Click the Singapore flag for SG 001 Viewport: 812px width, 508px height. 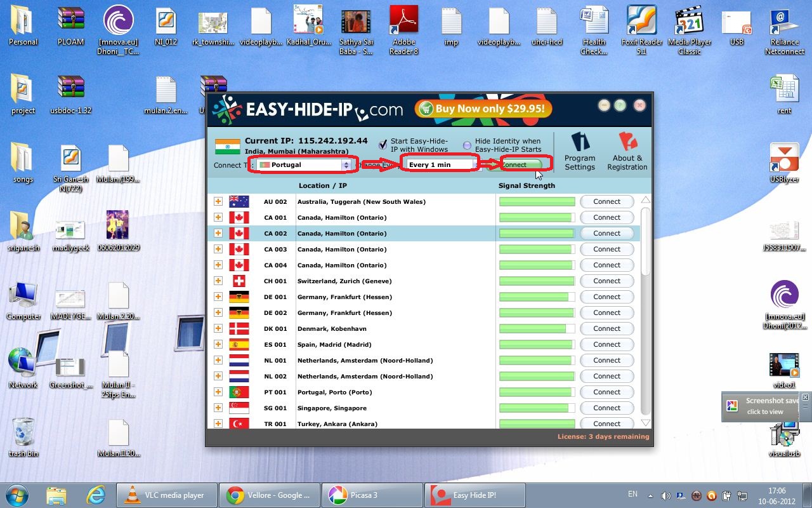[239, 408]
